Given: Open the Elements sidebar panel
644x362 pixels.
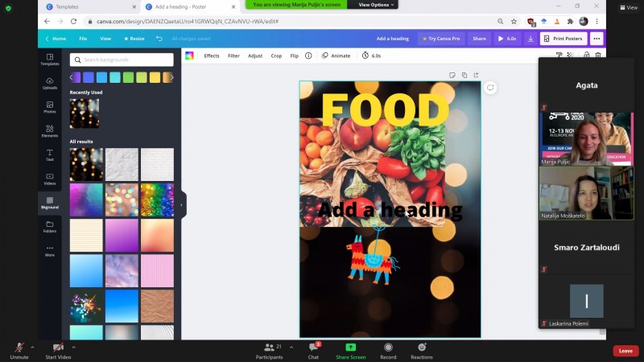Looking at the screenshot, I should [x=50, y=131].
